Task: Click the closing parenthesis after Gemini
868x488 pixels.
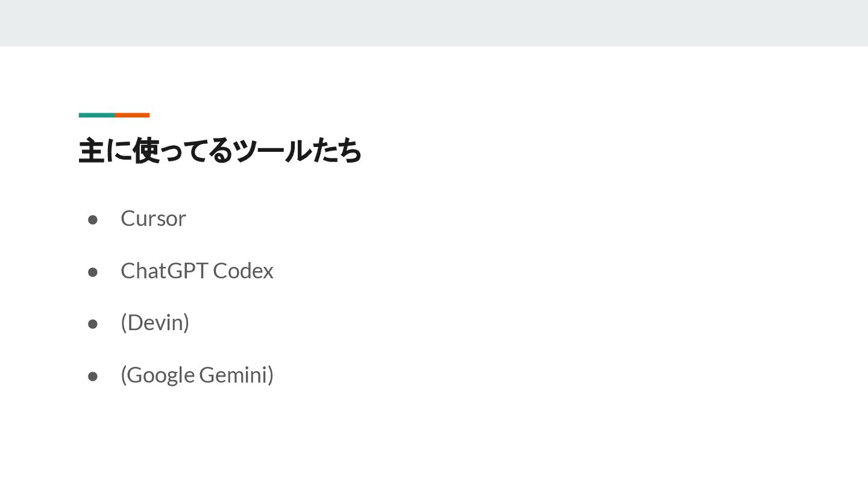Action: (271, 375)
